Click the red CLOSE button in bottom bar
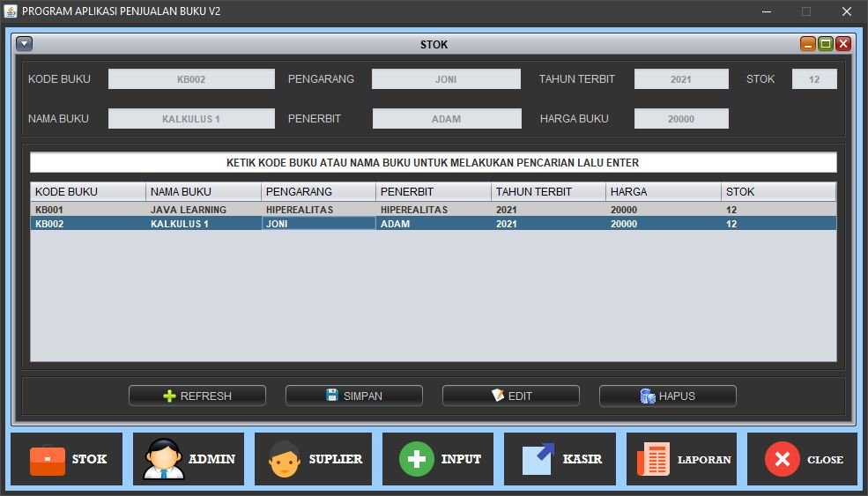The height and width of the screenshot is (496, 868). coord(803,459)
